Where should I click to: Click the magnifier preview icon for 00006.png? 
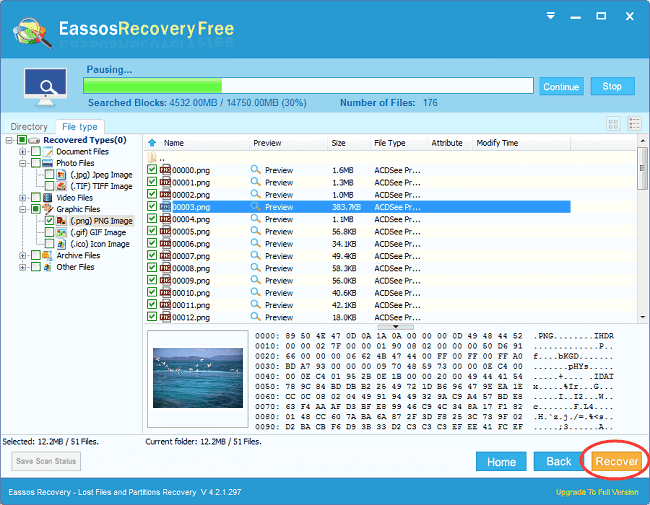(256, 243)
